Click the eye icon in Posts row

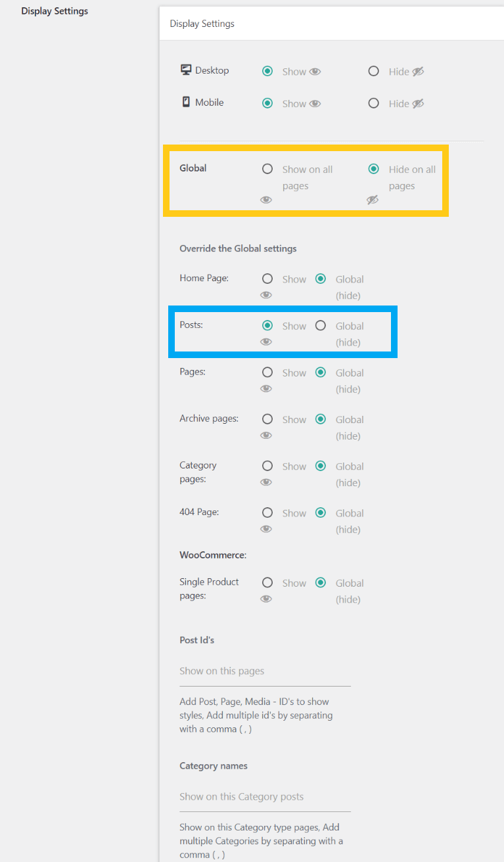click(x=266, y=342)
